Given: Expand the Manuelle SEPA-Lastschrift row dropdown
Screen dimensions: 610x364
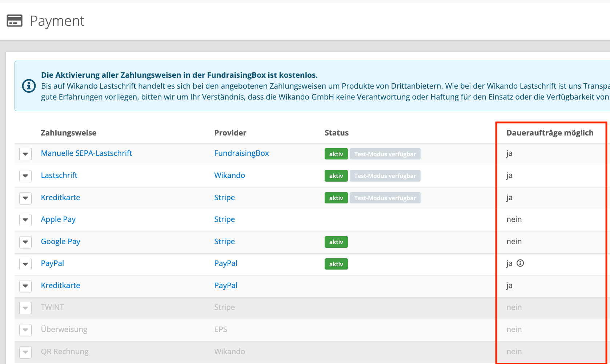Looking at the screenshot, I should click(25, 154).
